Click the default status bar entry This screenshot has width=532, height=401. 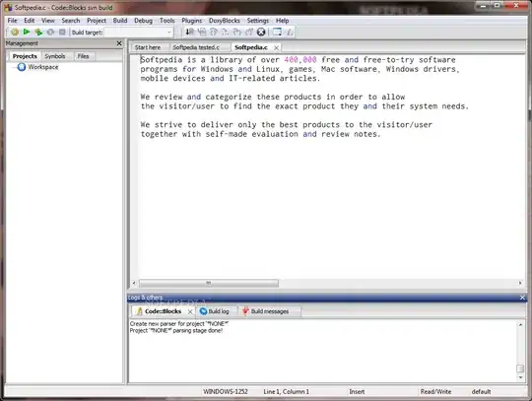point(481,391)
